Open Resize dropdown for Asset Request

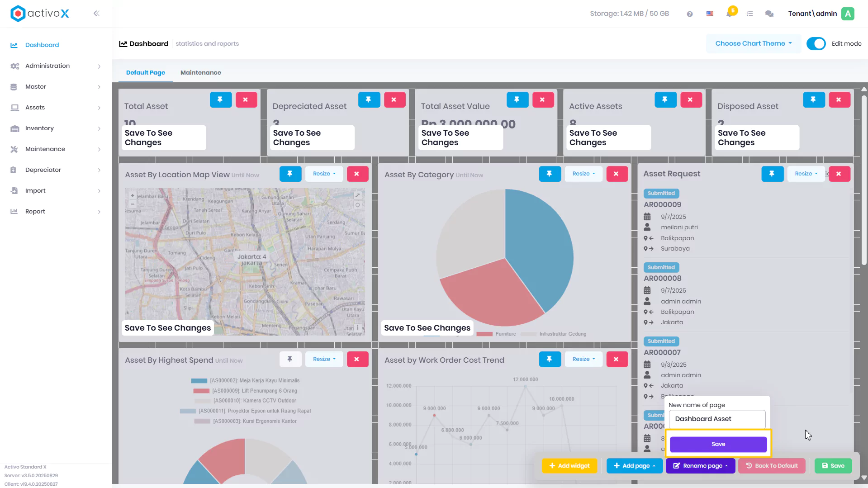(x=806, y=174)
